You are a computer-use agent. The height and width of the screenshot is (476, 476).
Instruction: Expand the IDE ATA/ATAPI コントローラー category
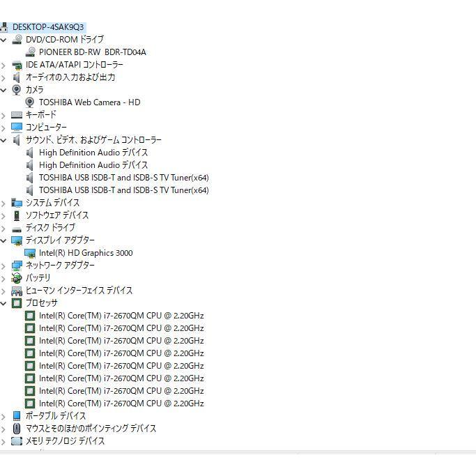tap(3, 65)
